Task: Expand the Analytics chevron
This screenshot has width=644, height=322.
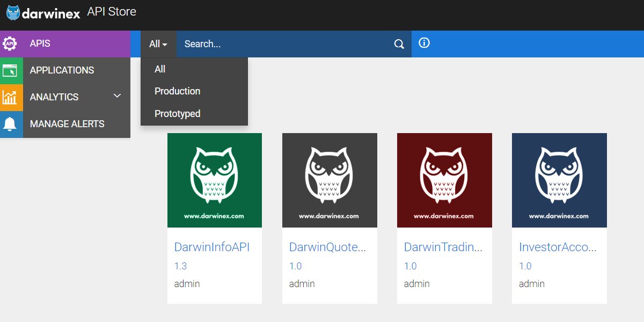Action: tap(118, 96)
